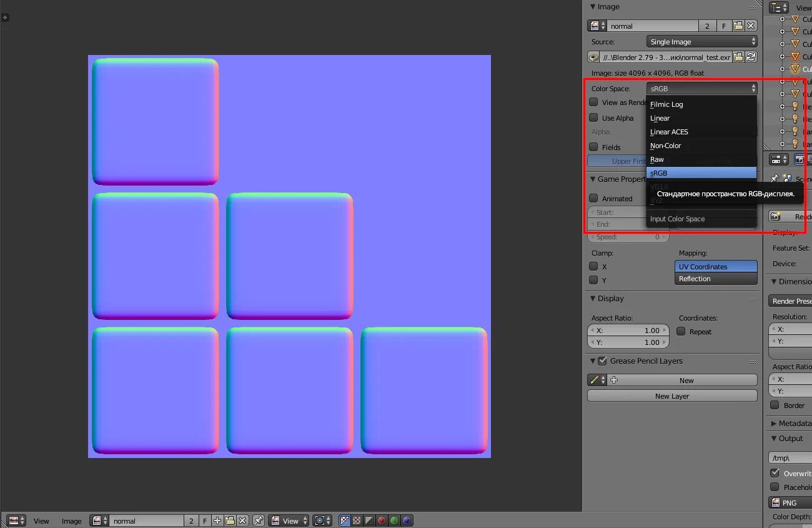Click the region expand plus at top-left

pyautogui.click(x=5, y=17)
